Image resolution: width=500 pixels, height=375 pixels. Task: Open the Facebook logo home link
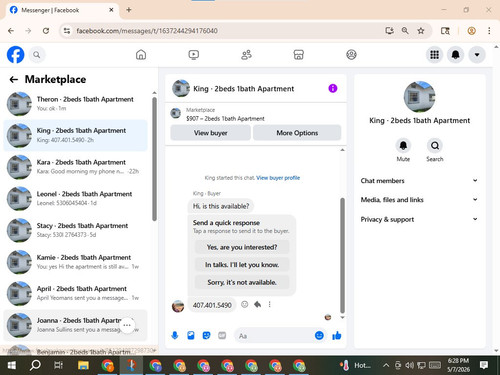(15, 55)
